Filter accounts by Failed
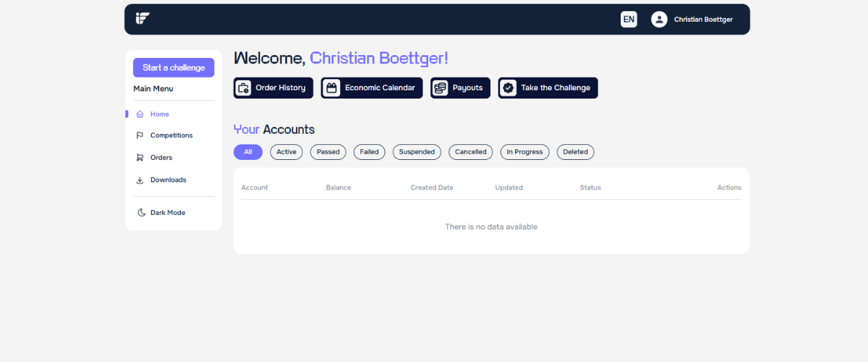868x362 pixels. [x=370, y=152]
